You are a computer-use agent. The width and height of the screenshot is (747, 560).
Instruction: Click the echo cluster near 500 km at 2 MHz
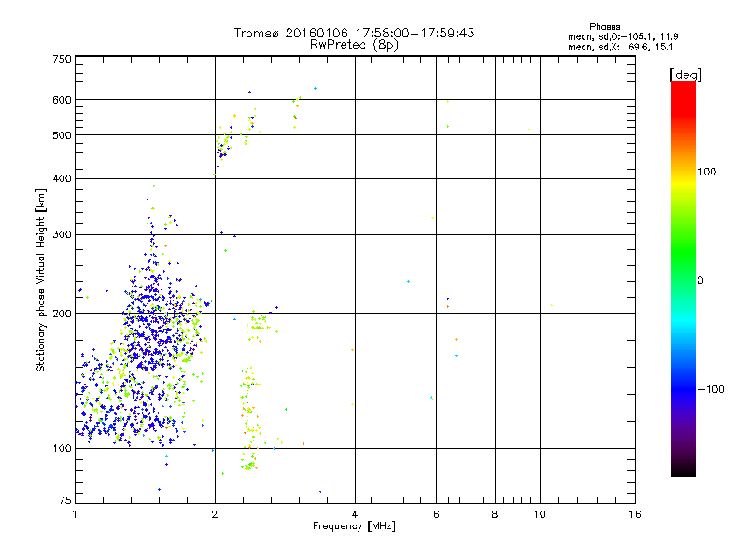pos(223,146)
